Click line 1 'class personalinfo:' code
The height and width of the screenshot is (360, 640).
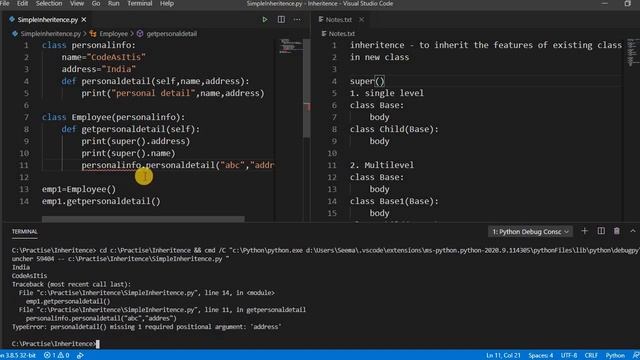coord(88,45)
